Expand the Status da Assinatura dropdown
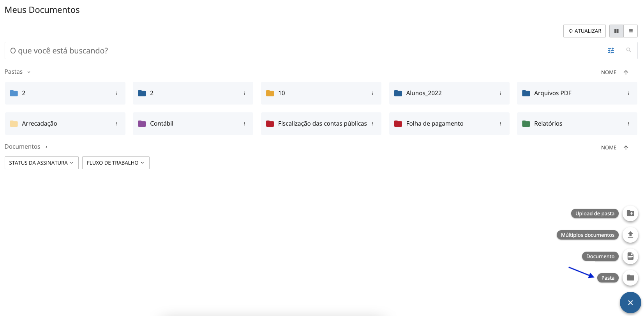This screenshot has width=644, height=316. [41, 163]
